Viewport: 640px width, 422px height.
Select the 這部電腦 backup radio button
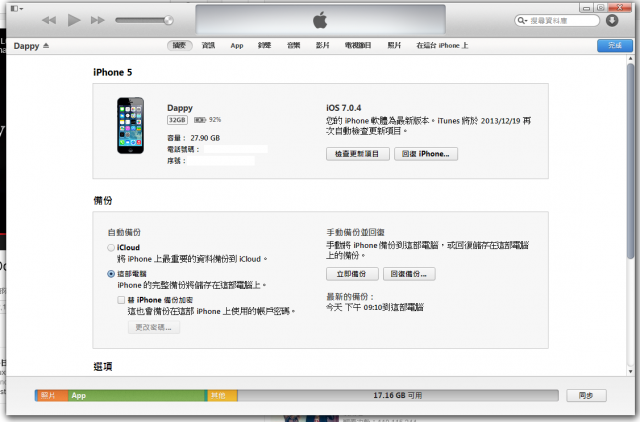(111, 274)
